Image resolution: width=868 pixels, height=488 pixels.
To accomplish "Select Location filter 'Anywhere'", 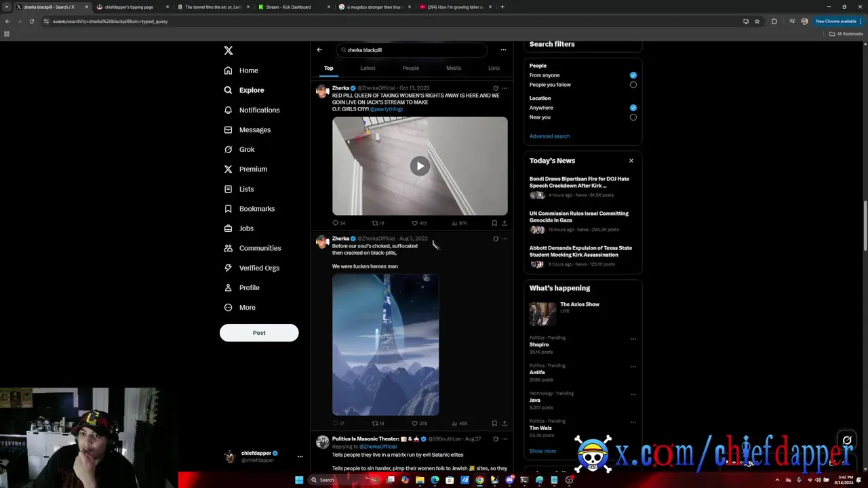I will (633, 108).
